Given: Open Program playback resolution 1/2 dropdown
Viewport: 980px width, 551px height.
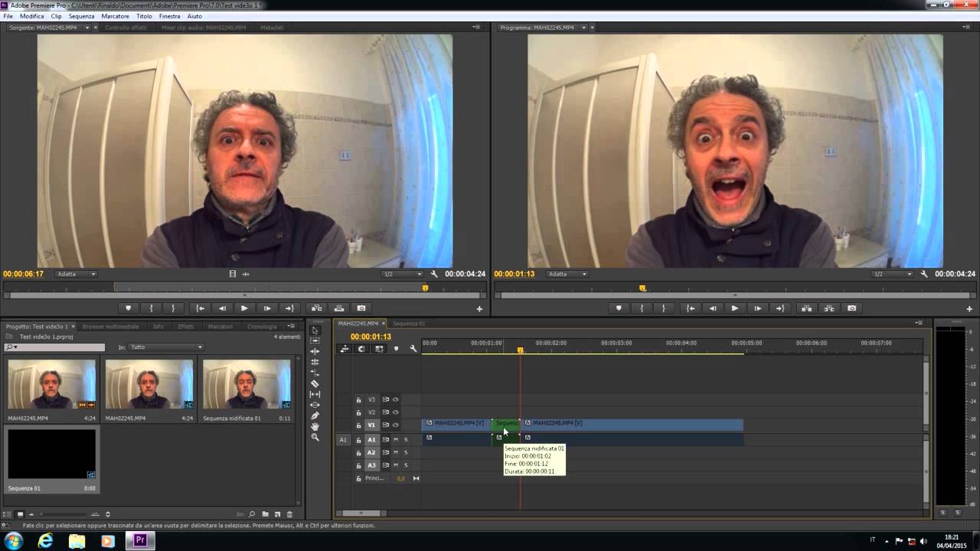Looking at the screenshot, I should tap(892, 274).
